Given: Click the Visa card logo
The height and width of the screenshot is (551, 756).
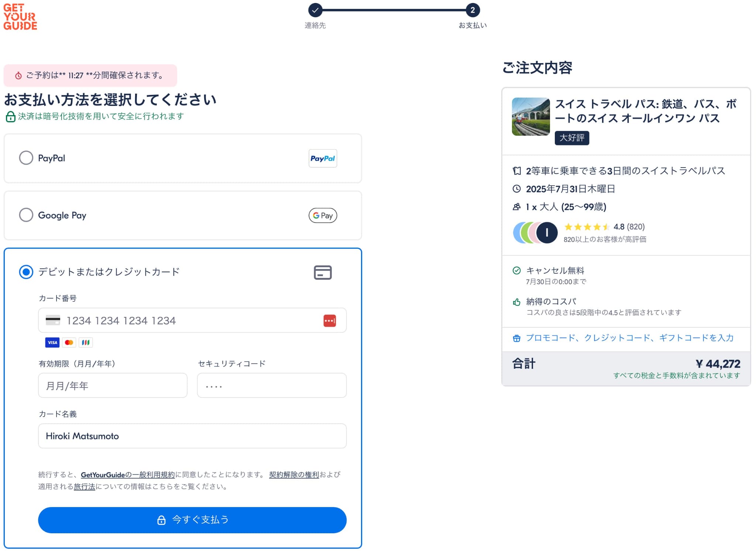Looking at the screenshot, I should point(52,342).
